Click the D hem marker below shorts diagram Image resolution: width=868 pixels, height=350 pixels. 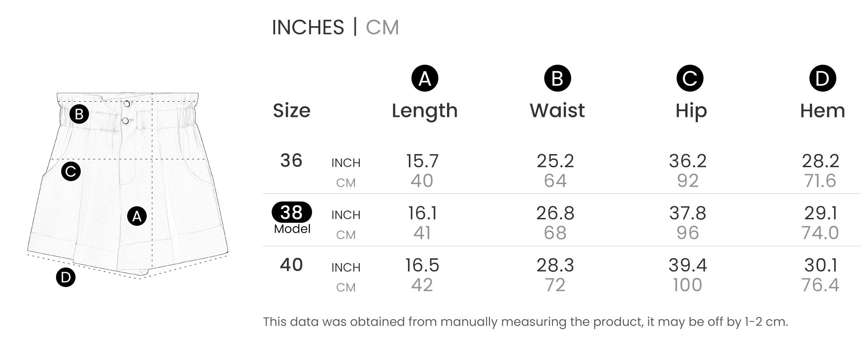66,277
